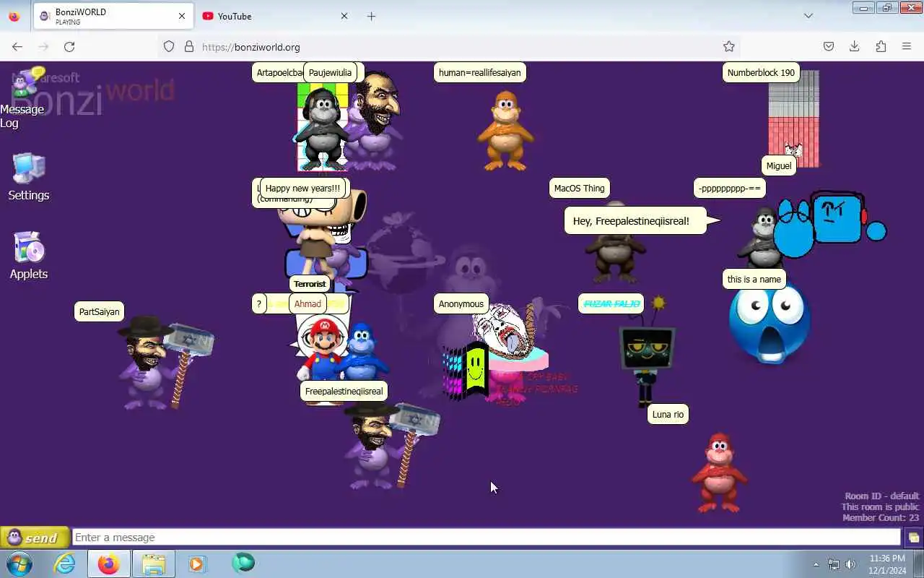
Task: Open the Firefox hamburger application menu
Action: pyautogui.click(x=907, y=47)
